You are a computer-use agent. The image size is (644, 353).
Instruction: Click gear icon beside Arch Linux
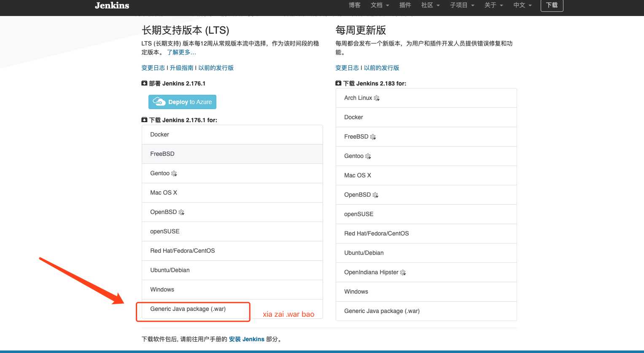tap(377, 98)
